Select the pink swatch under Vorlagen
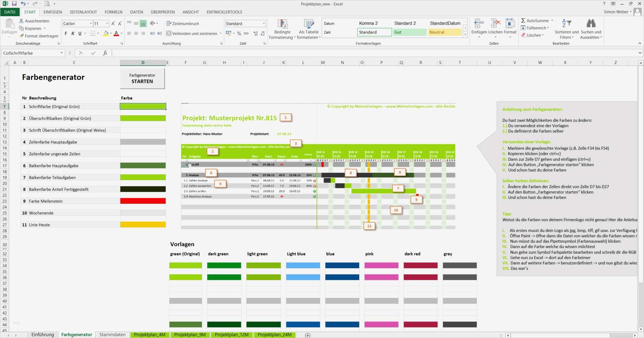This screenshot has height=338, width=644. click(381, 265)
